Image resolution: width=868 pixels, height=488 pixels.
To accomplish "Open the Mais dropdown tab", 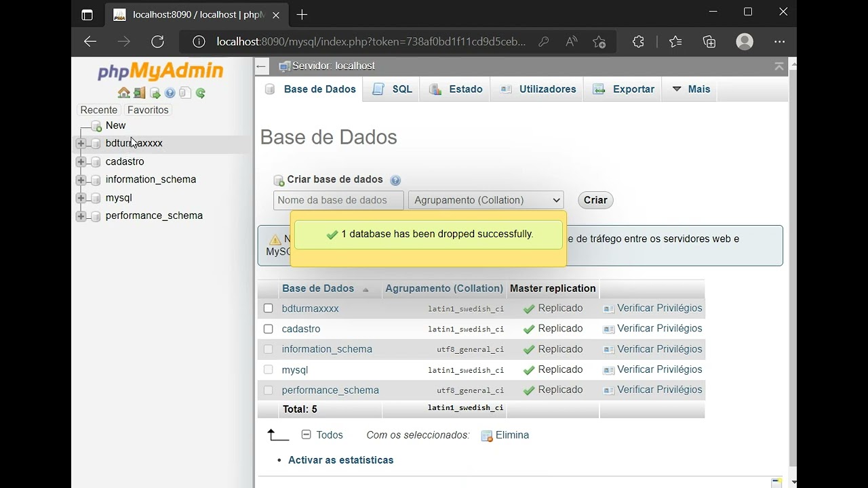I will tap(690, 89).
